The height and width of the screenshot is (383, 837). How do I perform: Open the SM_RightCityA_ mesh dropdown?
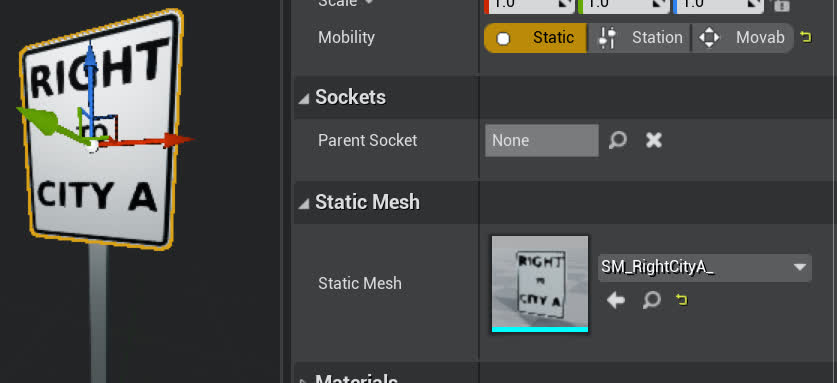coord(705,268)
